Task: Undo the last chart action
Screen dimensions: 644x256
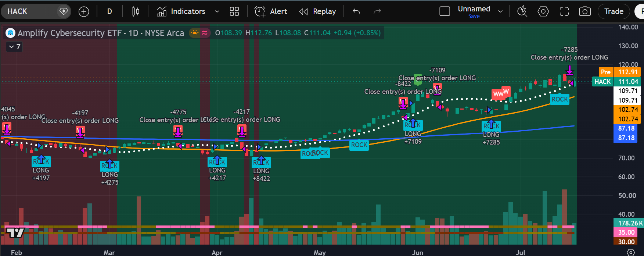Action: point(356,12)
